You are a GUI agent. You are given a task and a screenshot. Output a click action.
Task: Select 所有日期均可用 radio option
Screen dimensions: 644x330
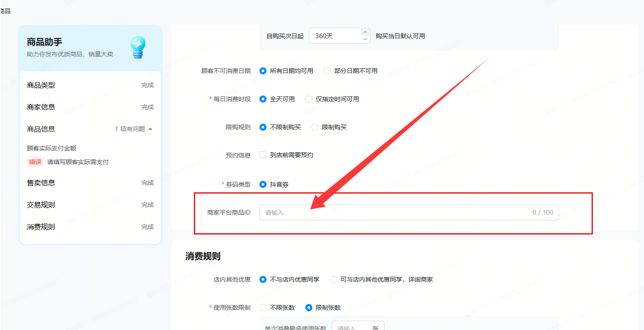(x=263, y=71)
